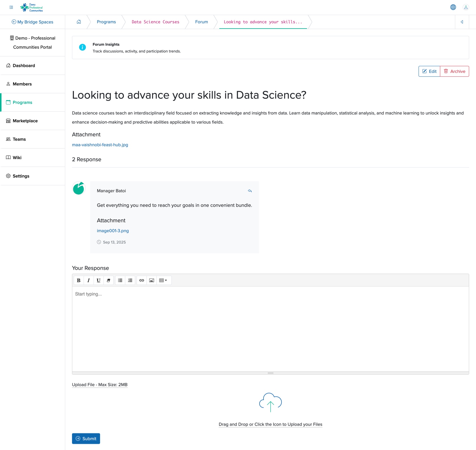This screenshot has height=450, width=476.
Task: Click the 'Upload File - Max Size: 2MB' label
Action: tap(100, 385)
